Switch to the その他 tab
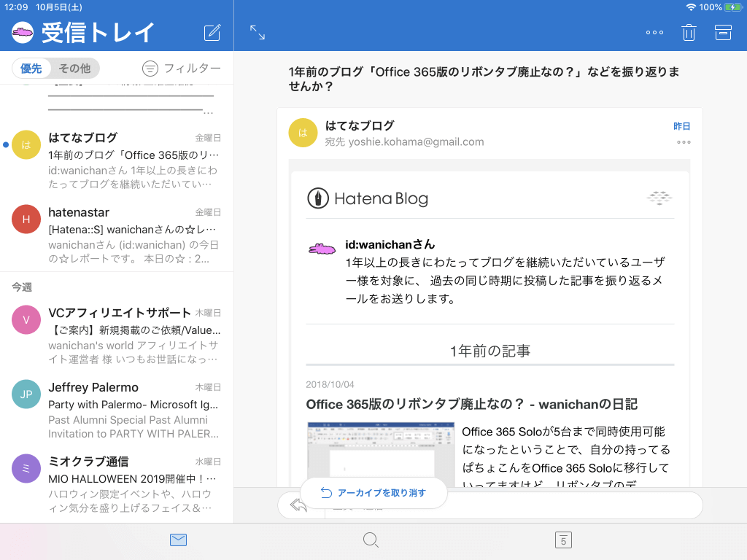This screenshot has height=560, width=747. pyautogui.click(x=74, y=69)
